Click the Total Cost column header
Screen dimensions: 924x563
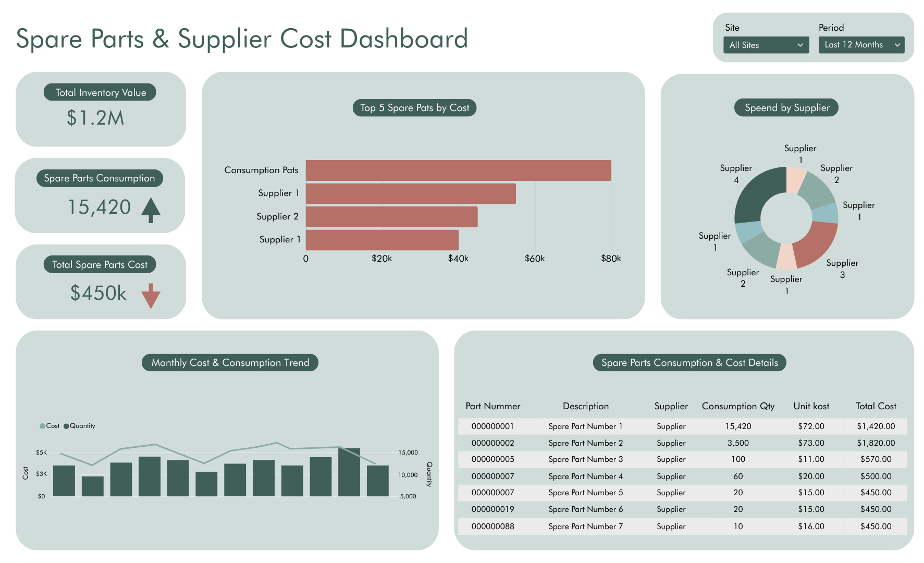[876, 406]
